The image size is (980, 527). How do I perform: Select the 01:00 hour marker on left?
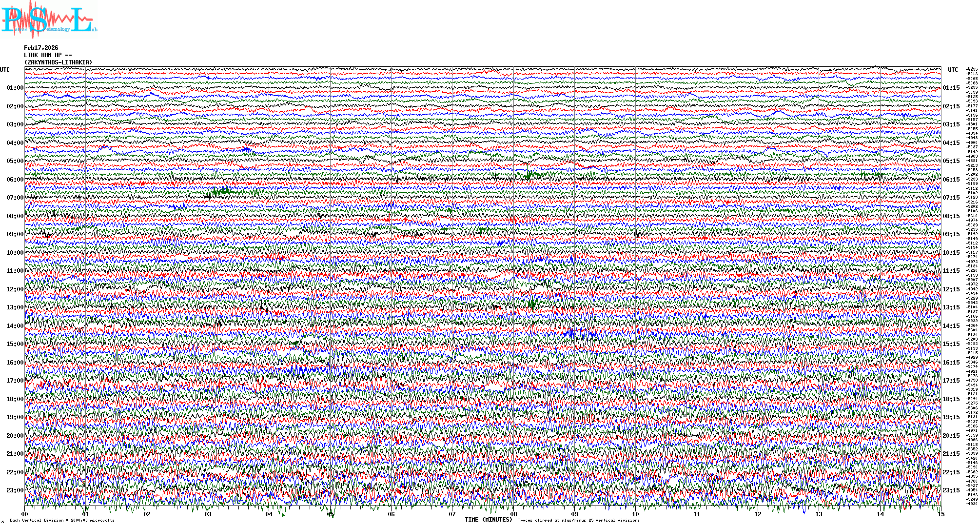point(15,88)
